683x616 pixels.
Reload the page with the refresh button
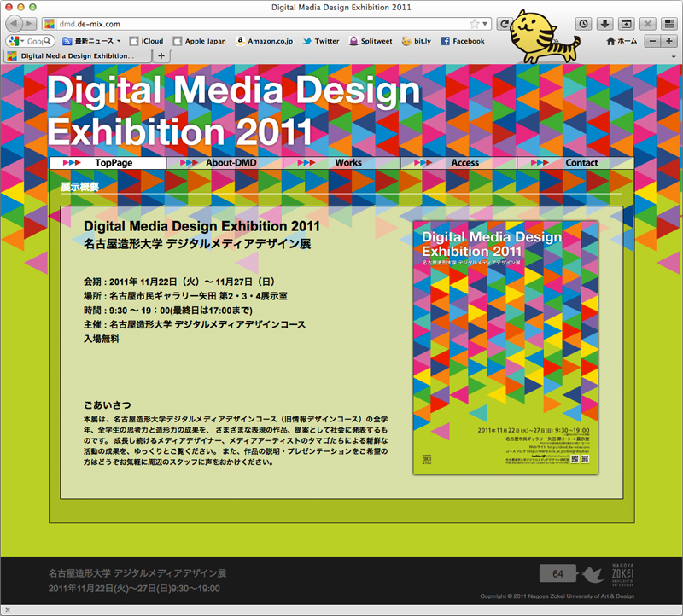(x=504, y=24)
